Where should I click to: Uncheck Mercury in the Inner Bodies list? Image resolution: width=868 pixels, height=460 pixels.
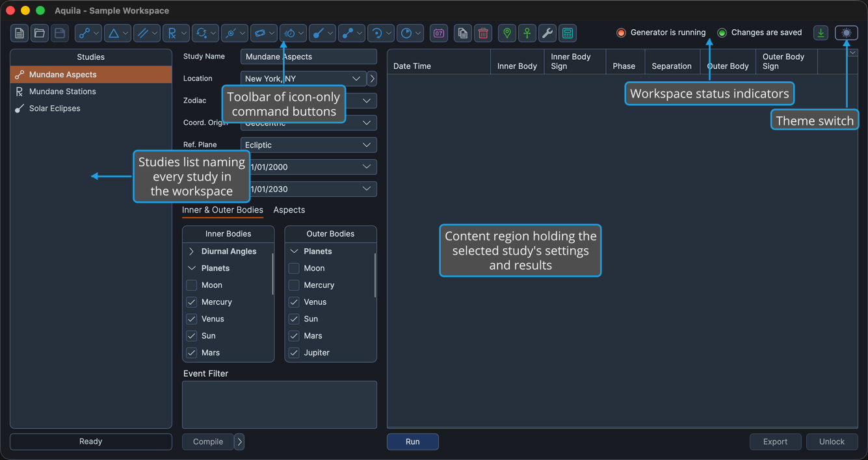pyautogui.click(x=192, y=302)
